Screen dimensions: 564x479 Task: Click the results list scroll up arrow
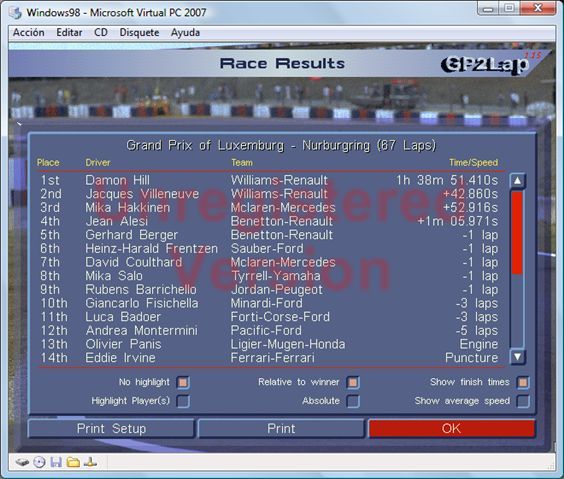click(x=517, y=181)
